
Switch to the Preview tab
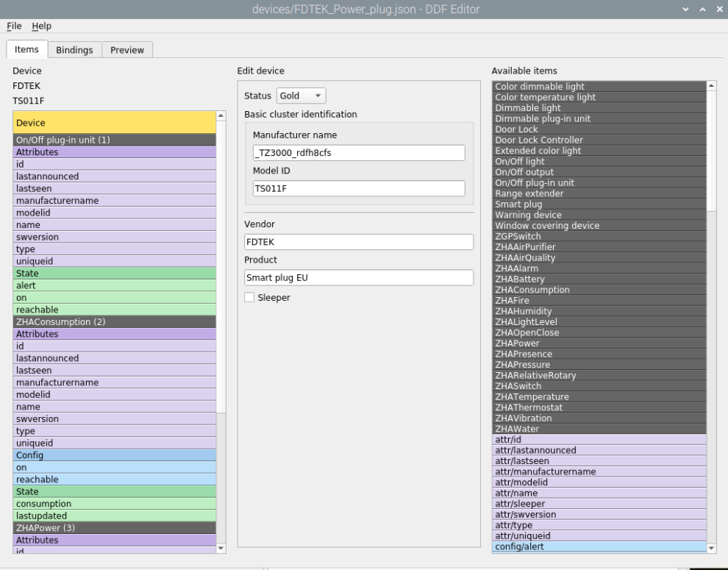pos(126,49)
